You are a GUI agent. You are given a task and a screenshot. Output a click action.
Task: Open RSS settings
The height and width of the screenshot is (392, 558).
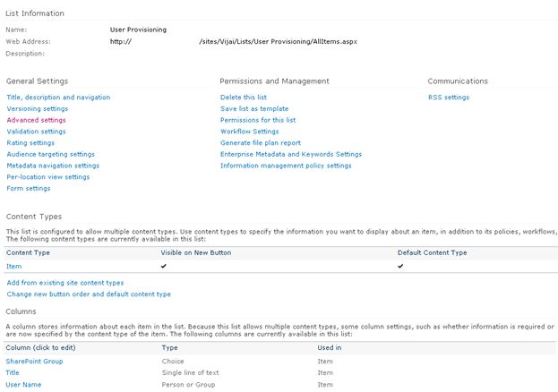449,98
